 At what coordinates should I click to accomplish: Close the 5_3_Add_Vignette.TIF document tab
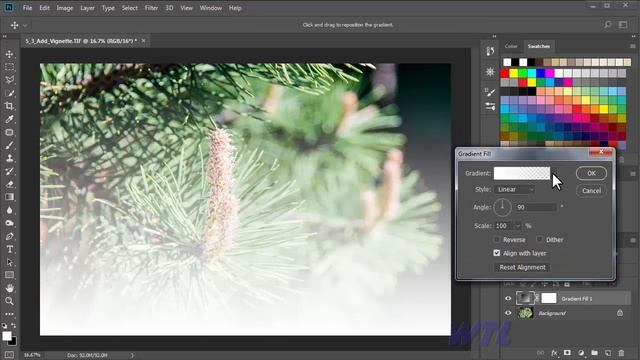pyautogui.click(x=144, y=40)
